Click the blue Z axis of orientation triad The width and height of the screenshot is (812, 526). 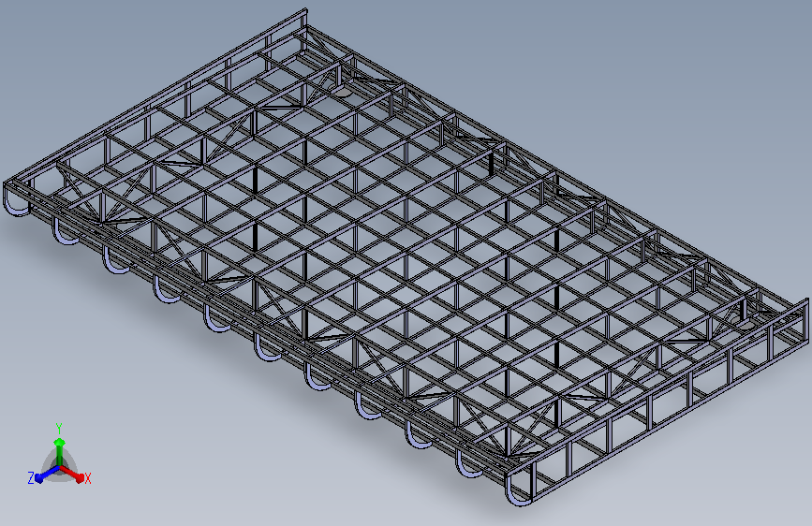(48, 474)
